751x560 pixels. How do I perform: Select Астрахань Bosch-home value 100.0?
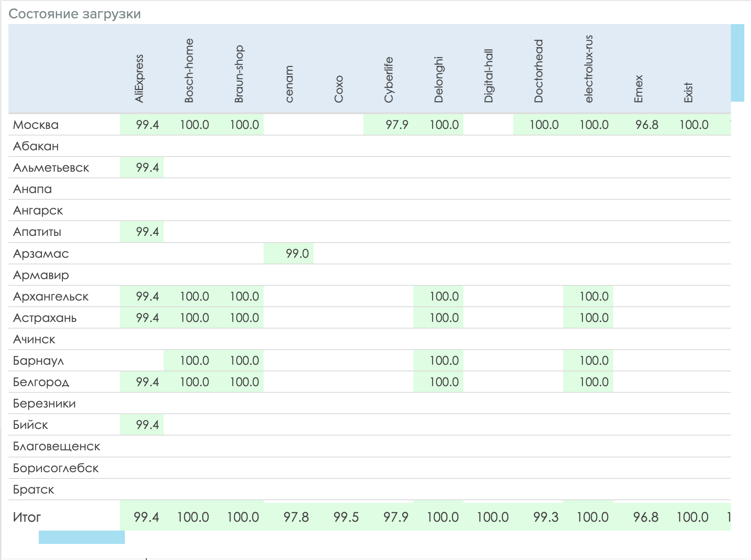pos(194,318)
